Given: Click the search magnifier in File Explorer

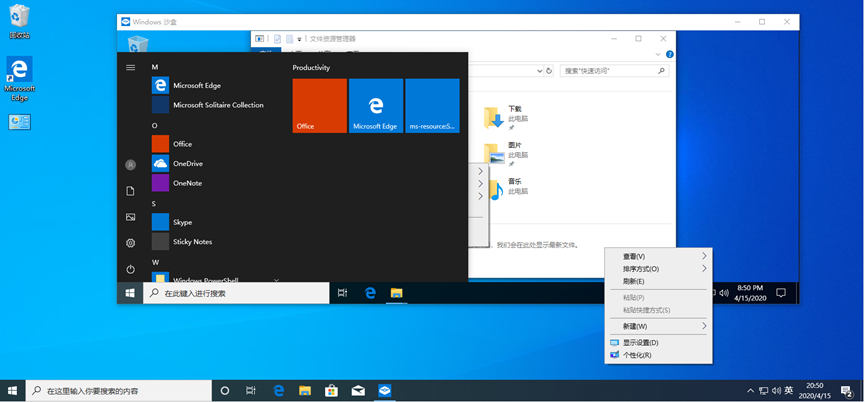Looking at the screenshot, I should point(661,71).
